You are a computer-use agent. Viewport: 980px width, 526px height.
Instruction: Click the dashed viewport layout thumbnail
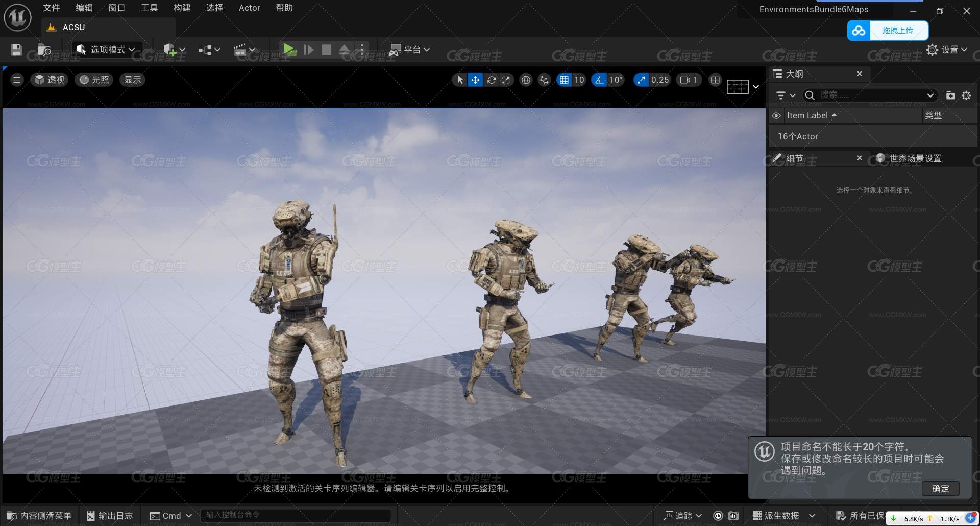(x=738, y=87)
